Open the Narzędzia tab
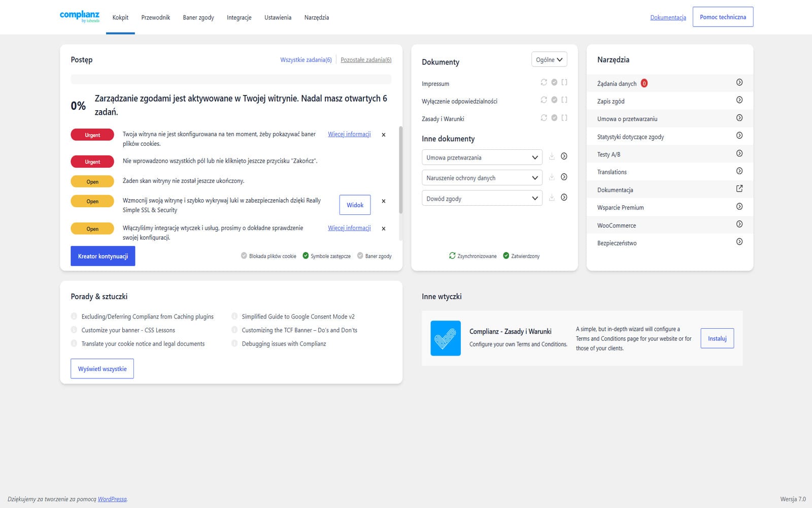Viewport: 812px width, 508px height. point(317,17)
